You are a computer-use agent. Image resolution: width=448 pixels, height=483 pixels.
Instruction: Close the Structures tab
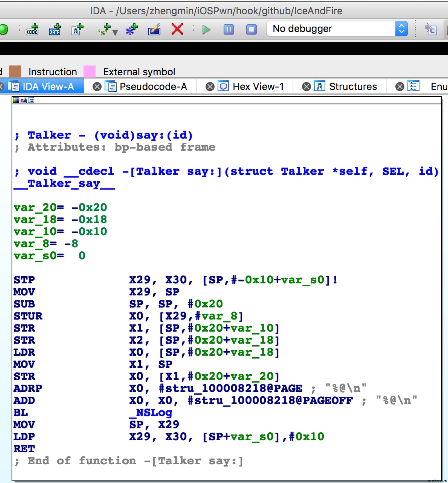(306, 87)
